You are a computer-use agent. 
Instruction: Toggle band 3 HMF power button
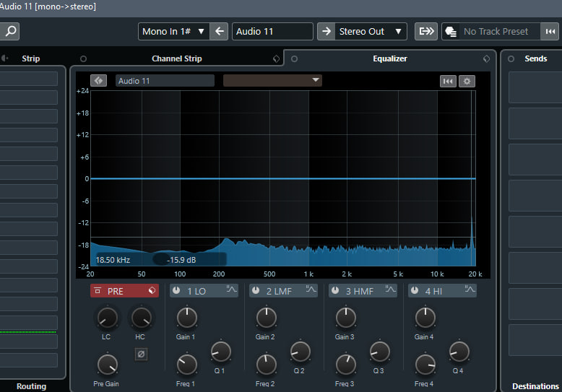[335, 290]
